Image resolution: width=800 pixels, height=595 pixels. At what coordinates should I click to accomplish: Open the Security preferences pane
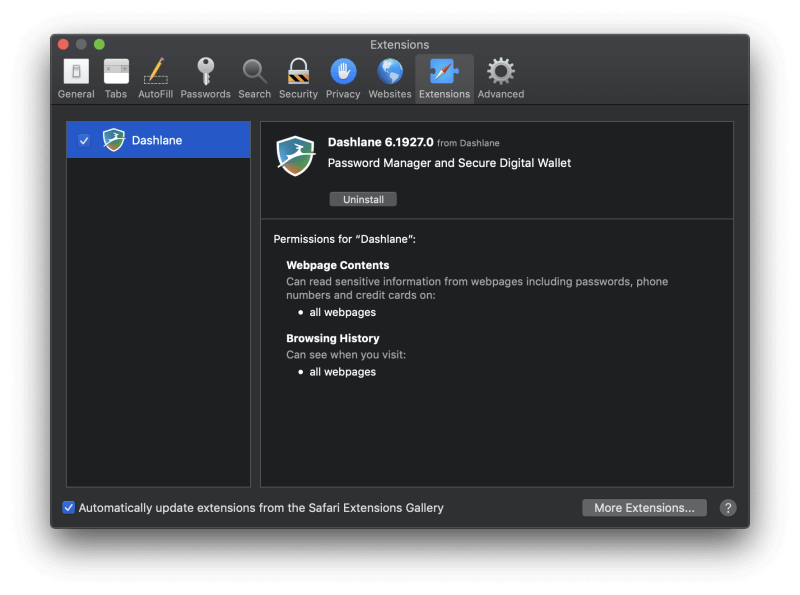(x=298, y=79)
